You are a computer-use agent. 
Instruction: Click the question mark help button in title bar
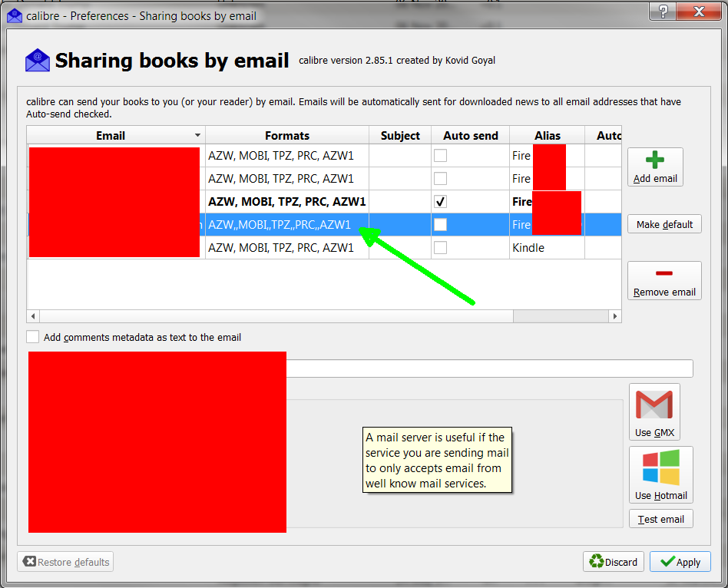663,11
